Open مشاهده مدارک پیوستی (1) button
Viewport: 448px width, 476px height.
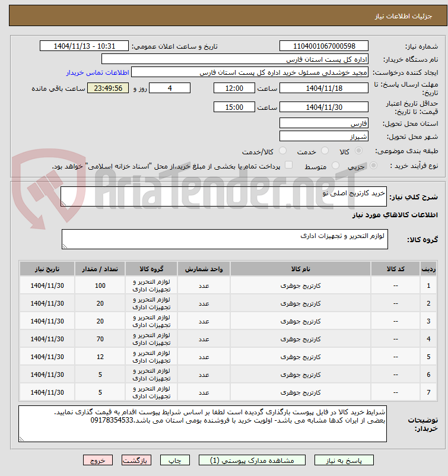(x=252, y=460)
